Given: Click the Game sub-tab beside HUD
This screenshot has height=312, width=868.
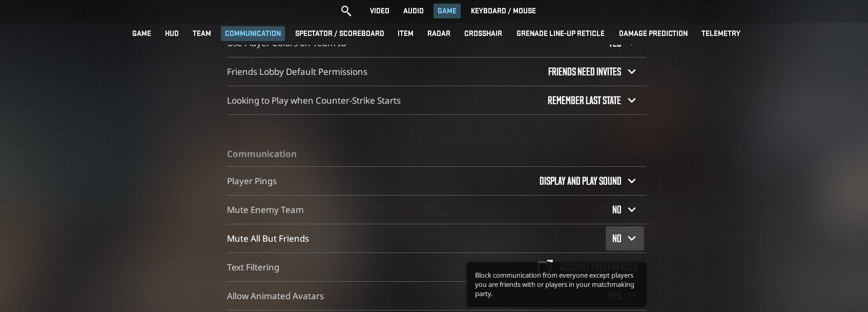Looking at the screenshot, I should coord(141,33).
